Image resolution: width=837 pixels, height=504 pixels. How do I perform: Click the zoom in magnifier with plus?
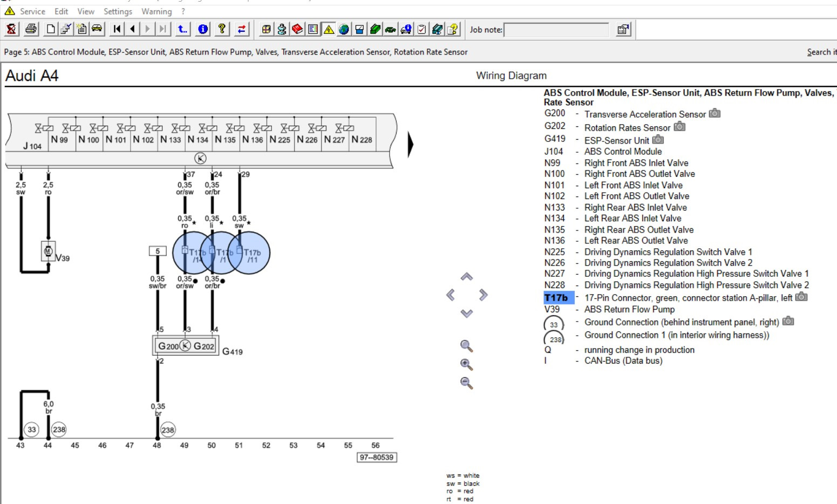click(x=467, y=365)
